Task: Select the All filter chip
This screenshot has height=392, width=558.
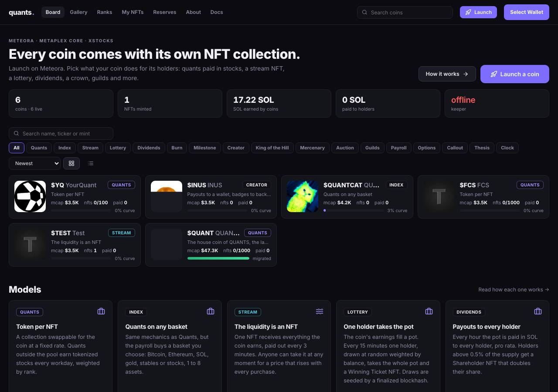Action: click(x=17, y=148)
